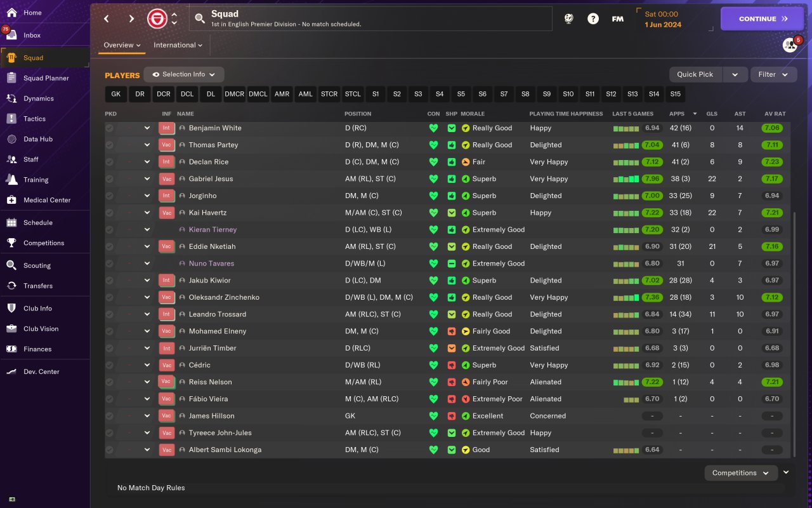Open the manager profile avatar with notifications
The image size is (812, 508).
point(790,44)
